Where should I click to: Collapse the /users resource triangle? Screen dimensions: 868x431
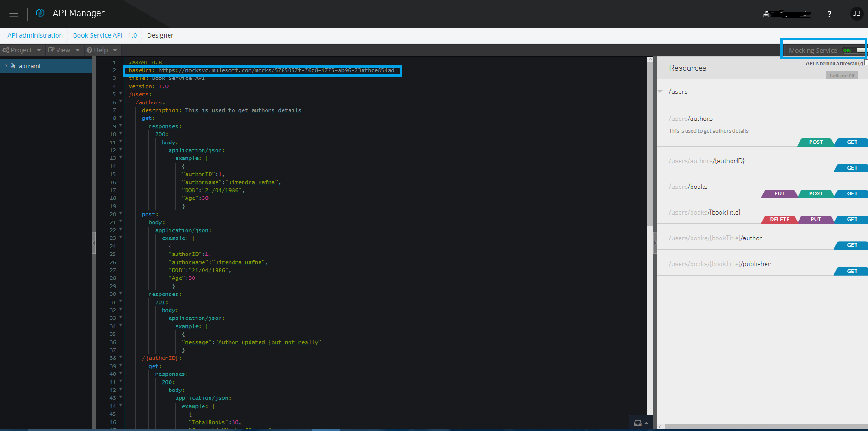(660, 91)
